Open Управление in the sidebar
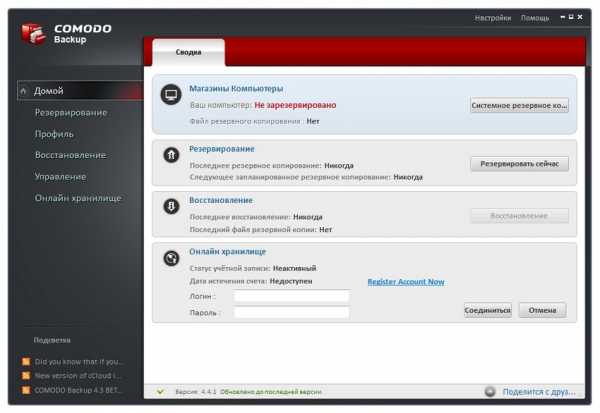This screenshot has height=413, width=600. click(60, 177)
